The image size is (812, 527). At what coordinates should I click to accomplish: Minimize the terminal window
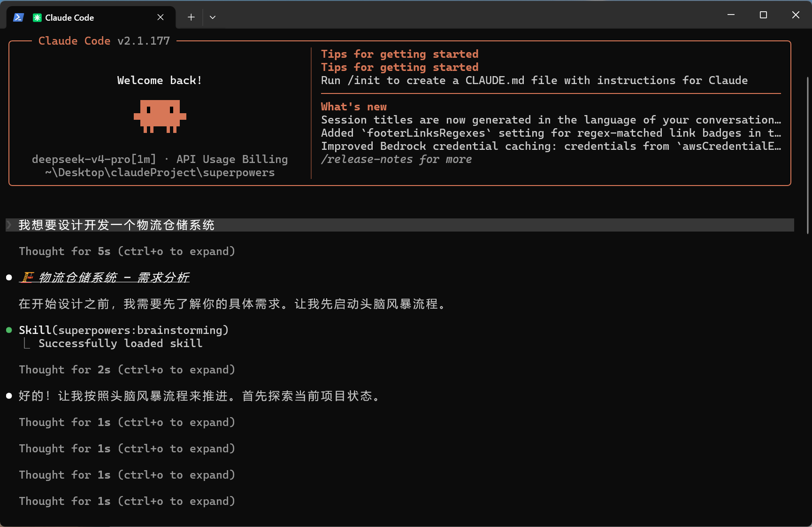(731, 15)
